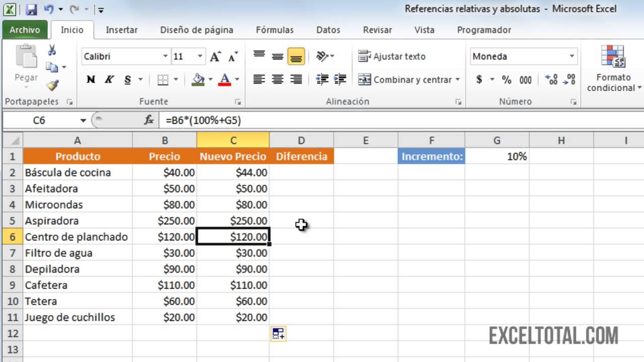This screenshot has height=362, width=644.
Task: Open Alineación group dialog launcher
Action: click(458, 102)
